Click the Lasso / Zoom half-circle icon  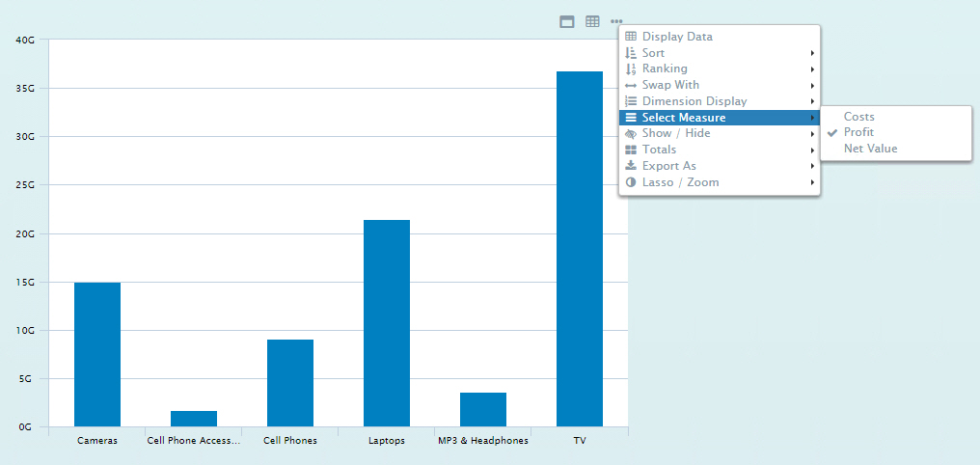(631, 182)
